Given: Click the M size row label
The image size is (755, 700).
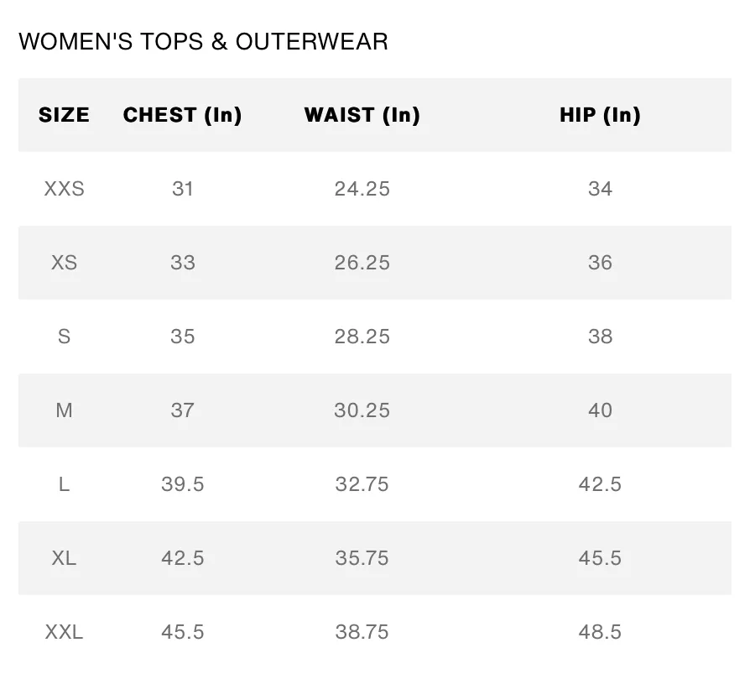Looking at the screenshot, I should coord(64,410).
